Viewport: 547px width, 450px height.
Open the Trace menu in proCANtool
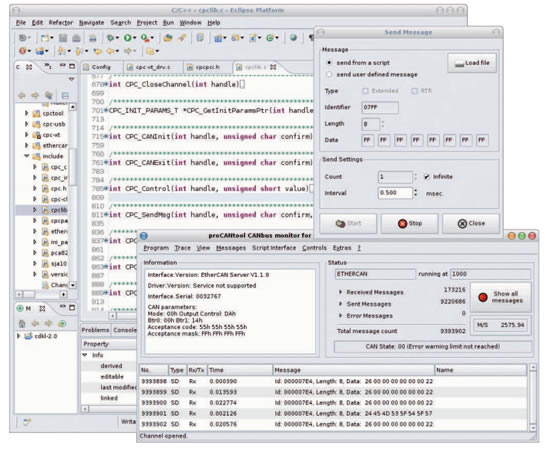pyautogui.click(x=182, y=248)
